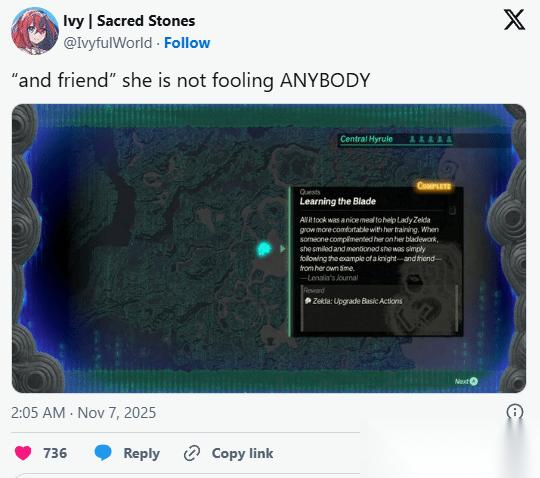Follow the @IvyfulWorld account

point(187,43)
